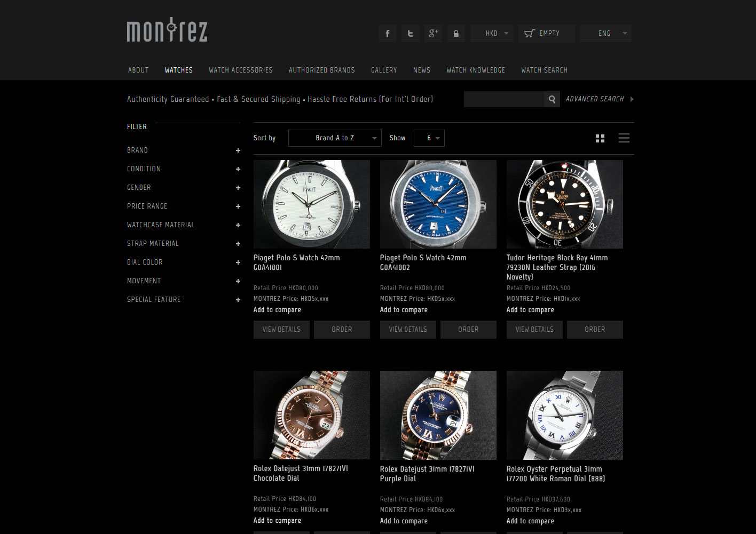Open the Authorized Brands menu item
The height and width of the screenshot is (534, 756).
tap(322, 70)
